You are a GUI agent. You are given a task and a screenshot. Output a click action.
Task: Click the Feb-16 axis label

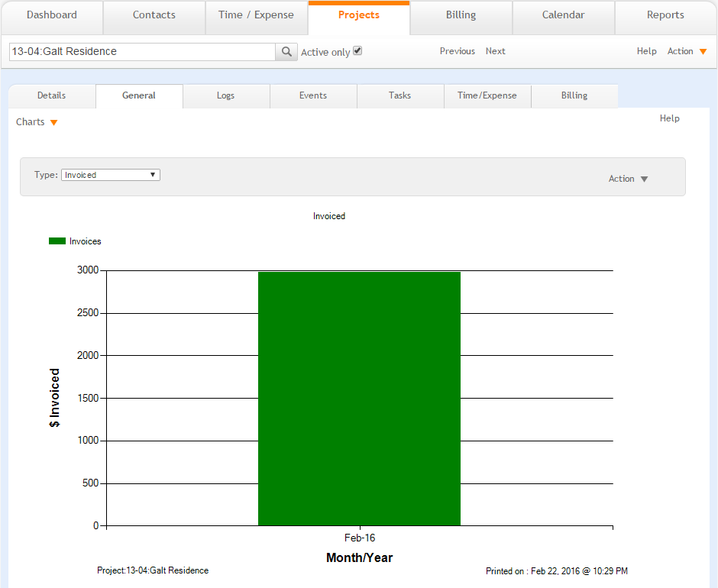[360, 538]
